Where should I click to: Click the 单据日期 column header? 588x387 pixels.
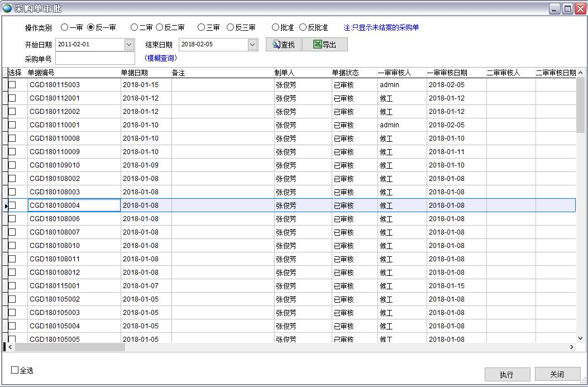[x=135, y=73]
